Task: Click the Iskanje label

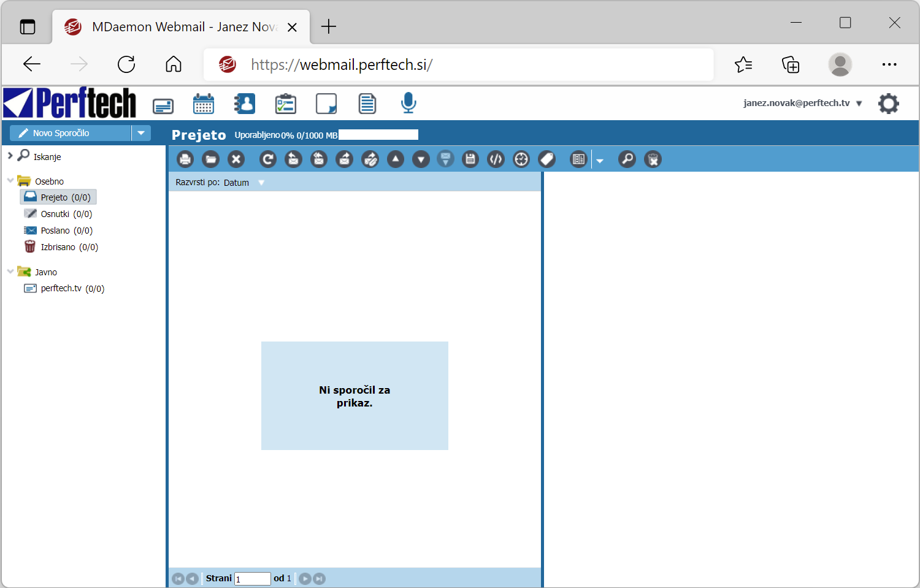Action: pyautogui.click(x=47, y=157)
